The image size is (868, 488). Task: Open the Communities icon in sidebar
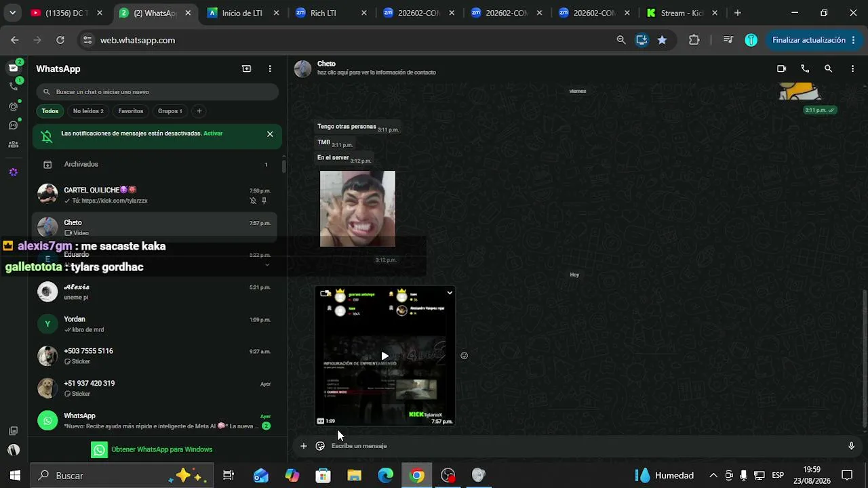(x=14, y=144)
